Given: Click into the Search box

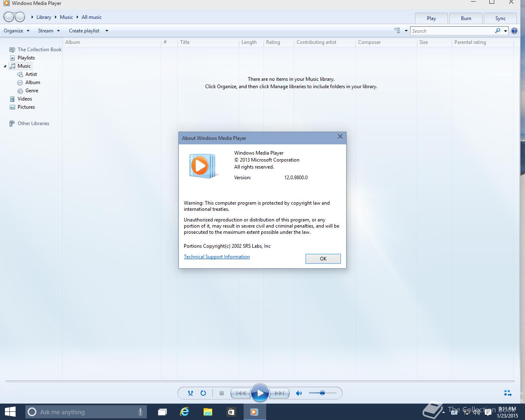Looking at the screenshot, I should (x=452, y=31).
